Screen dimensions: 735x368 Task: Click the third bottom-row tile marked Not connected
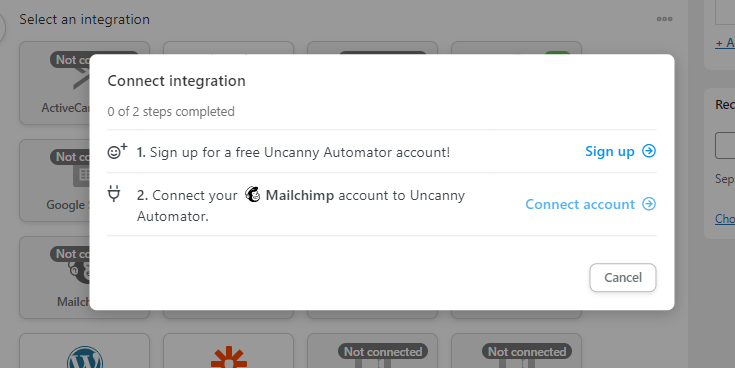pyautogui.click(x=372, y=351)
